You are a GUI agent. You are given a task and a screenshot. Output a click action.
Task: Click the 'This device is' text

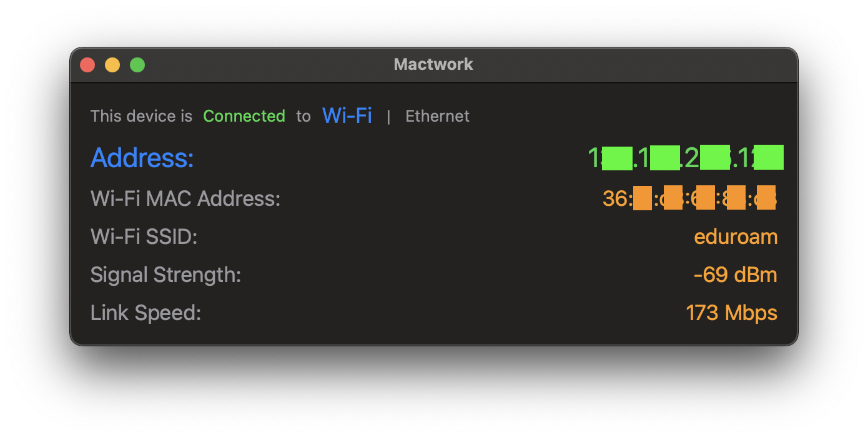pyautogui.click(x=141, y=115)
